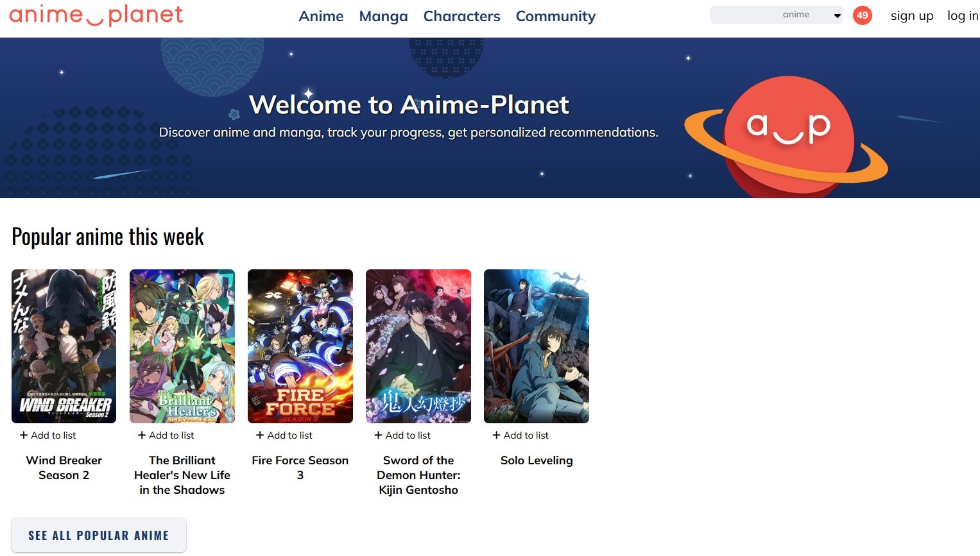Open The Brilliant Healer's New Life title link

tap(182, 475)
